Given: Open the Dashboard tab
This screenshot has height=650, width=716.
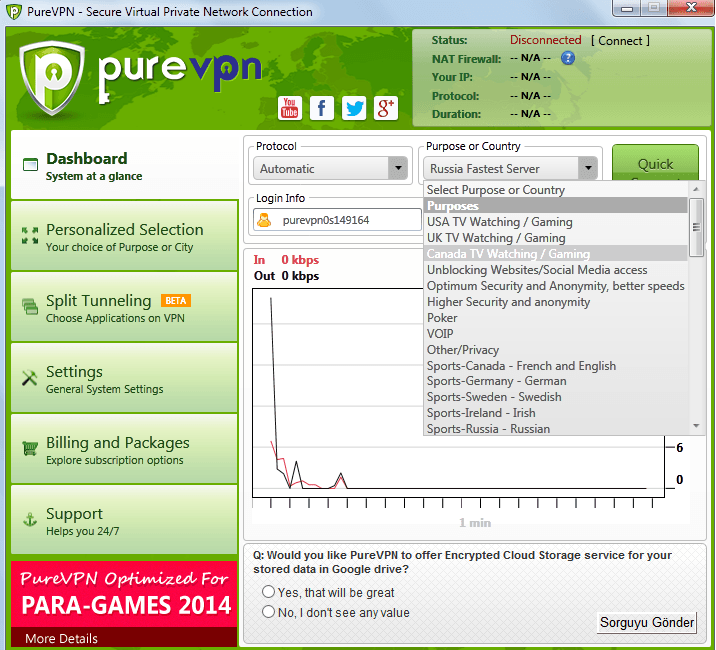Looking at the screenshot, I should tap(124, 165).
